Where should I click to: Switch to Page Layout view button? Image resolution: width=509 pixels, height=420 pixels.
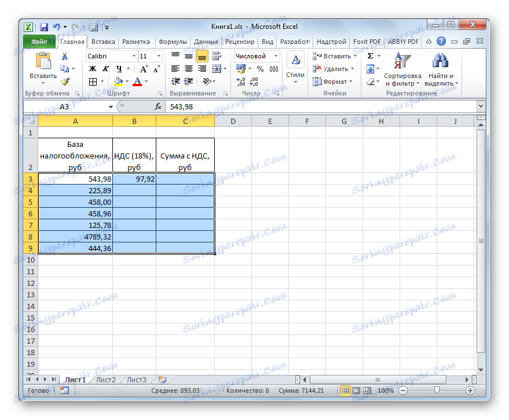(x=356, y=390)
